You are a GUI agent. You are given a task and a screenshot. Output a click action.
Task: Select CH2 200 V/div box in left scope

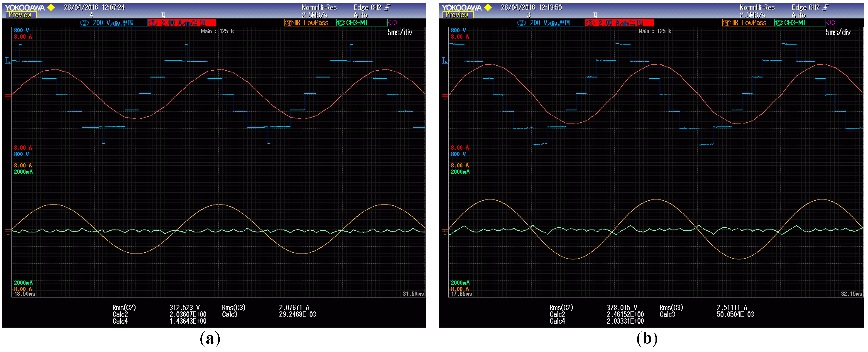114,23
